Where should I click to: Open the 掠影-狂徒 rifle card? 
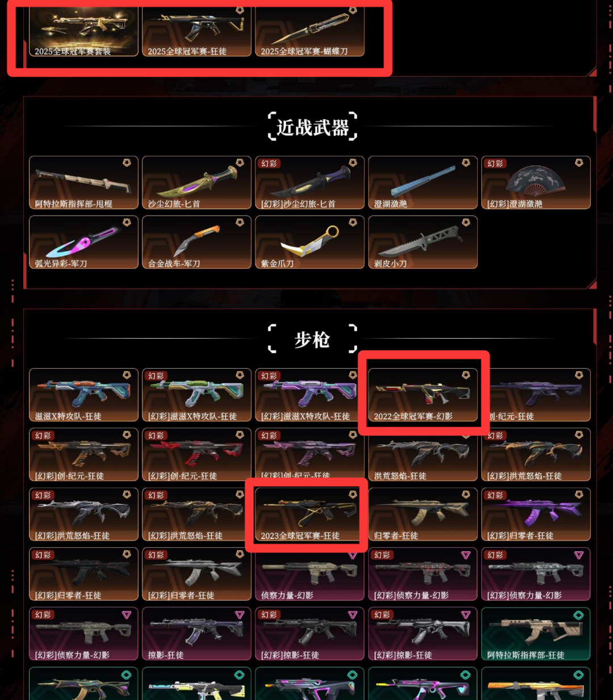(196, 634)
